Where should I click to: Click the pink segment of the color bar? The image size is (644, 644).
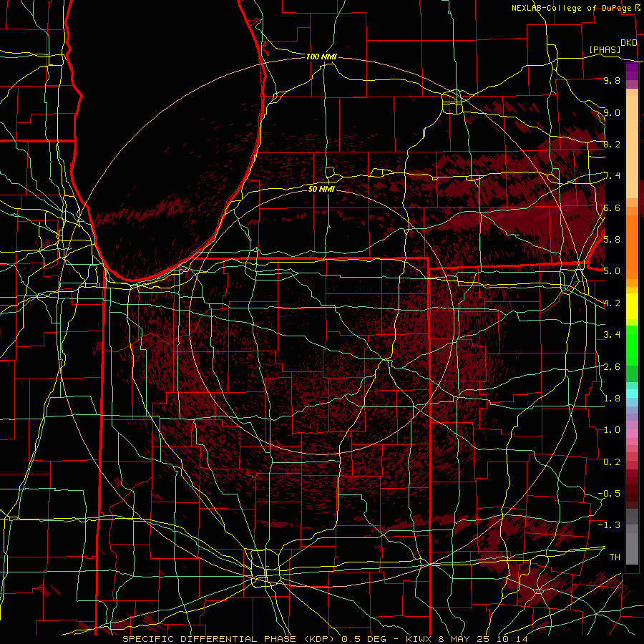tap(632, 434)
